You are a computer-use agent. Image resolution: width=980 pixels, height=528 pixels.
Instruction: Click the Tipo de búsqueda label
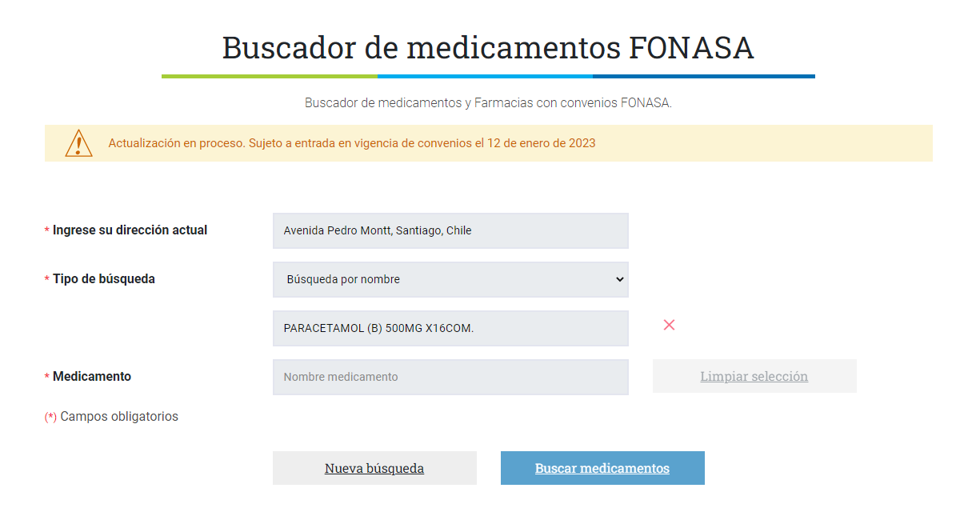point(104,279)
